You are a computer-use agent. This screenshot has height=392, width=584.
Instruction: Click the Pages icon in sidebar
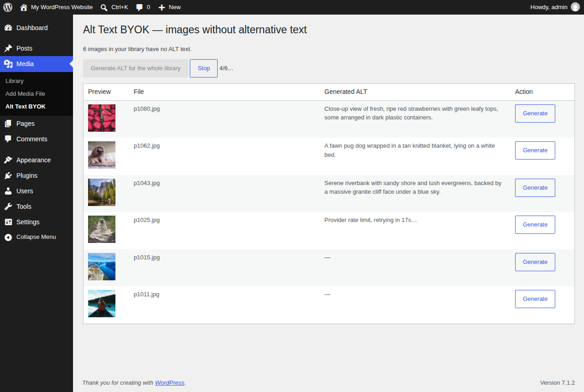pos(8,124)
